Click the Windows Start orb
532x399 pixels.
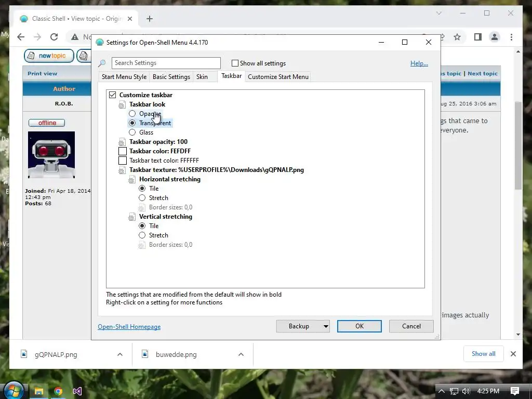(14, 390)
